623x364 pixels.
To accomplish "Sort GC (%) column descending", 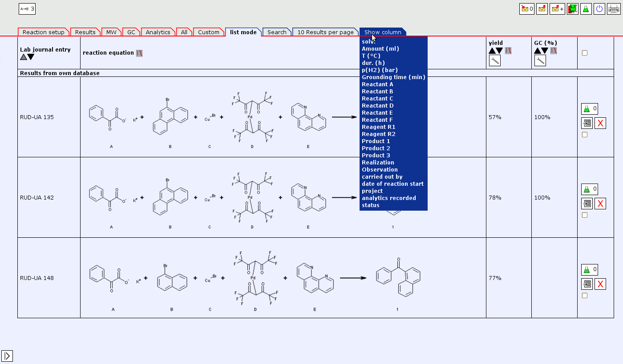I will click(545, 51).
